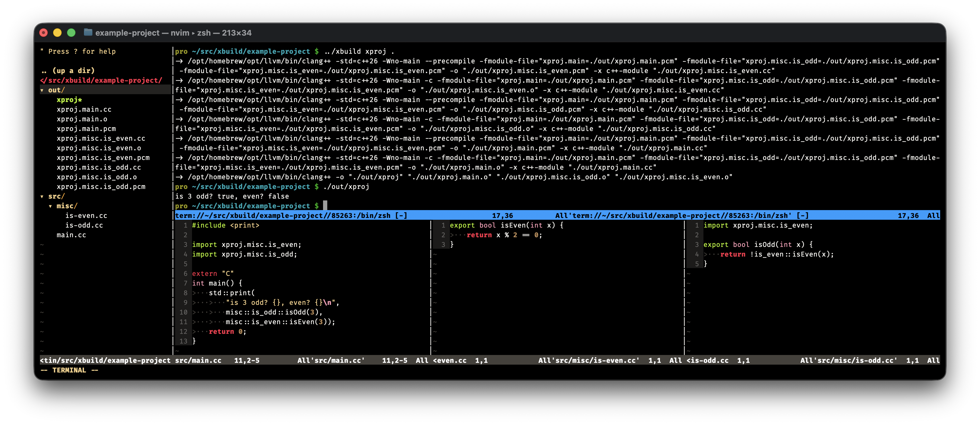This screenshot has width=980, height=425.
Task: Select the xproj* executable entry
Action: 69,100
